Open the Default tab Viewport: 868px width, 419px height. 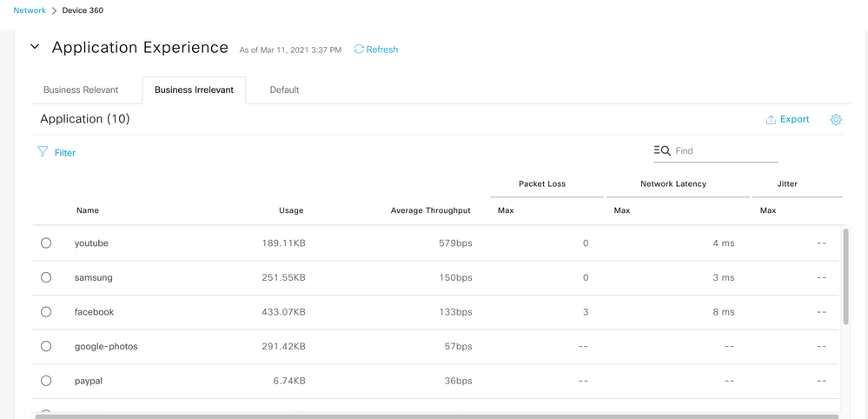coord(284,90)
